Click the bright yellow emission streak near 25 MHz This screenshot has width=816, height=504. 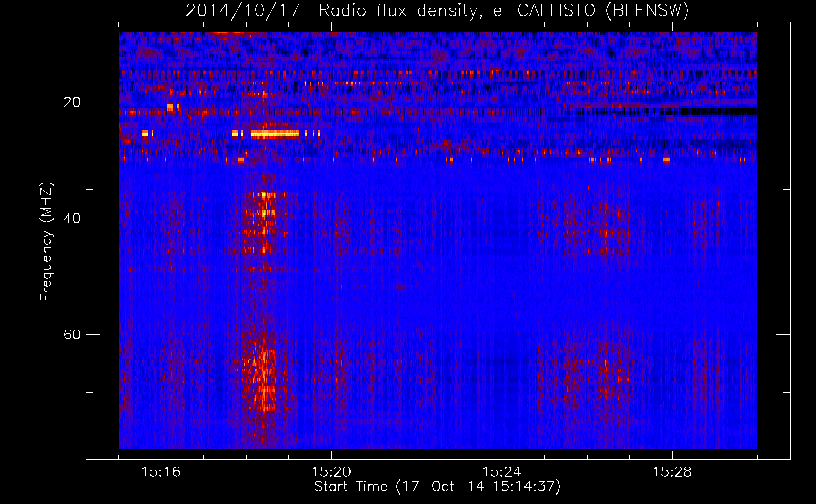click(274, 134)
